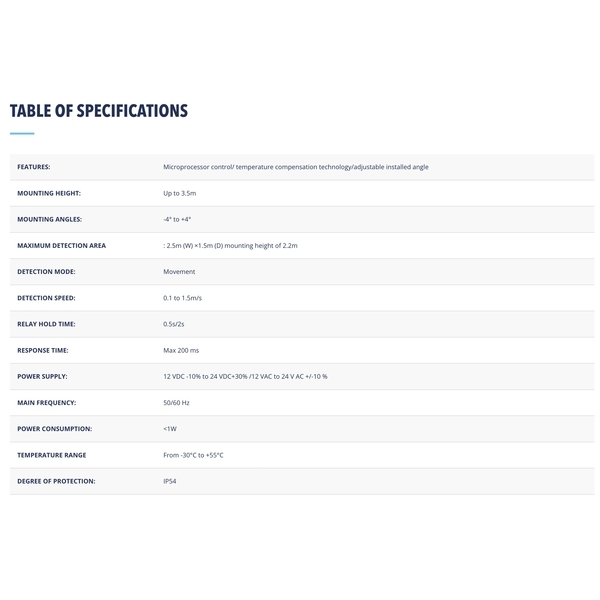
Task: Click the "Table of Specifications" heading
Action: 99,110
